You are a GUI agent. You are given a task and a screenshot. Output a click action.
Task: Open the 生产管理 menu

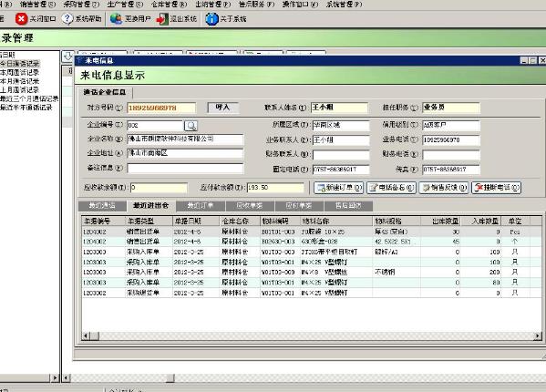(126, 5)
